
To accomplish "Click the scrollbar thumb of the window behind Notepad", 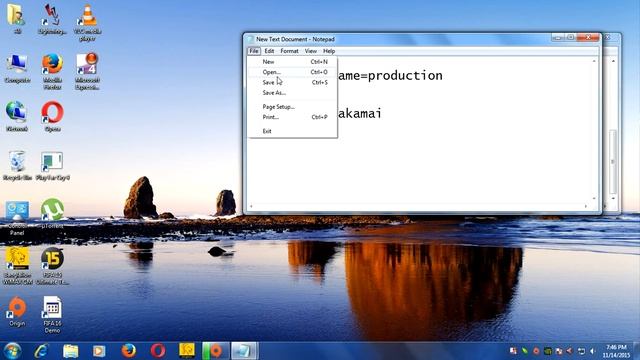I will (x=613, y=162).
